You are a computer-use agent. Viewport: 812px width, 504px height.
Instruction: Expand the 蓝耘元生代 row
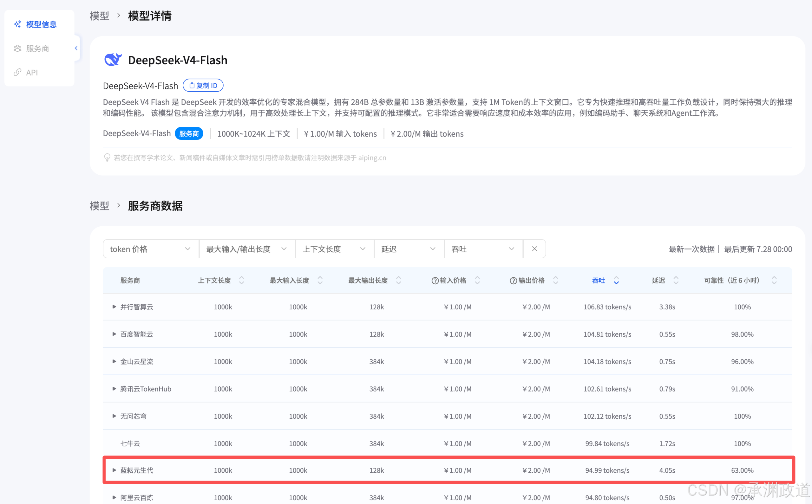pyautogui.click(x=114, y=470)
